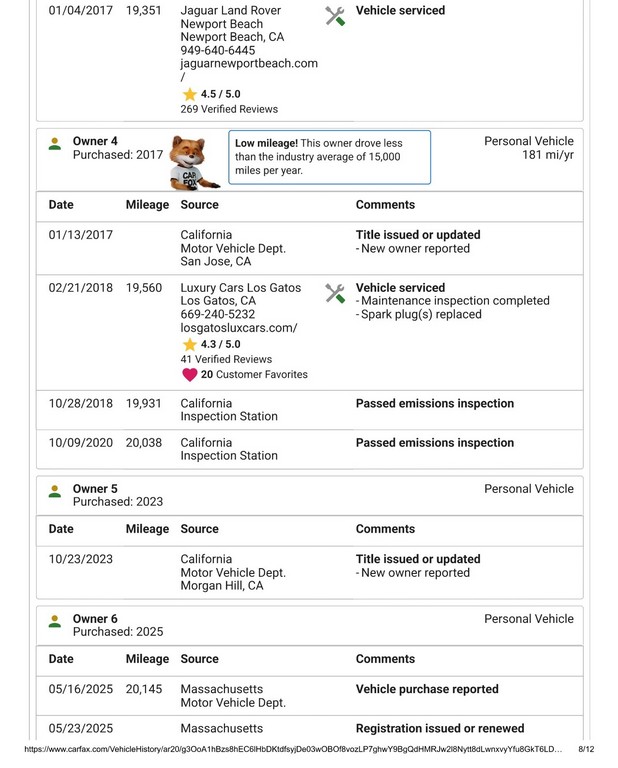This screenshot has height=768, width=618.
Task: Click the wrench icon beside Luxury Cars Los Gatos
Action: point(335,293)
